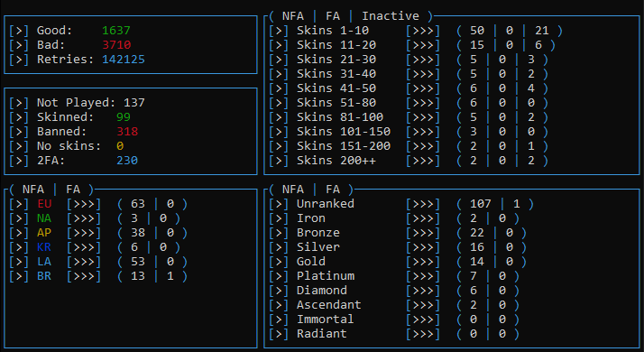Viewport: 644px width, 352px height.
Task: Click the NFA count 50 in Skins 1-10 row
Action: pyautogui.click(x=477, y=31)
